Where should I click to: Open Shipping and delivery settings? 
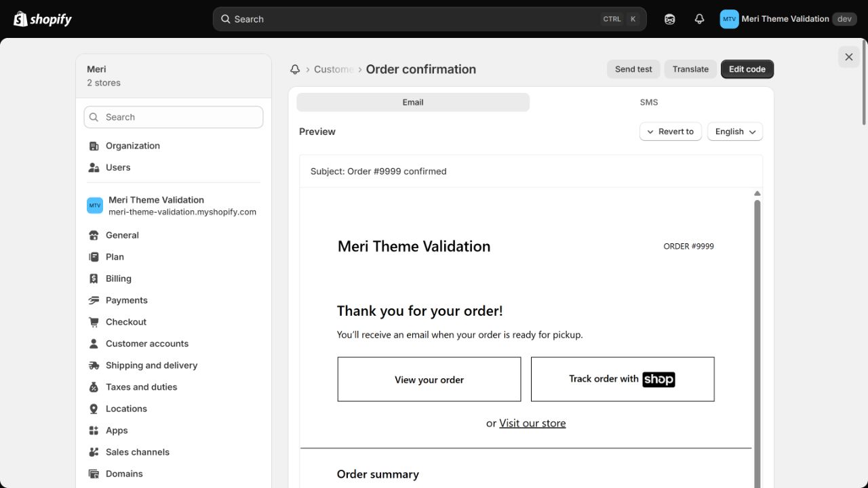174,365
